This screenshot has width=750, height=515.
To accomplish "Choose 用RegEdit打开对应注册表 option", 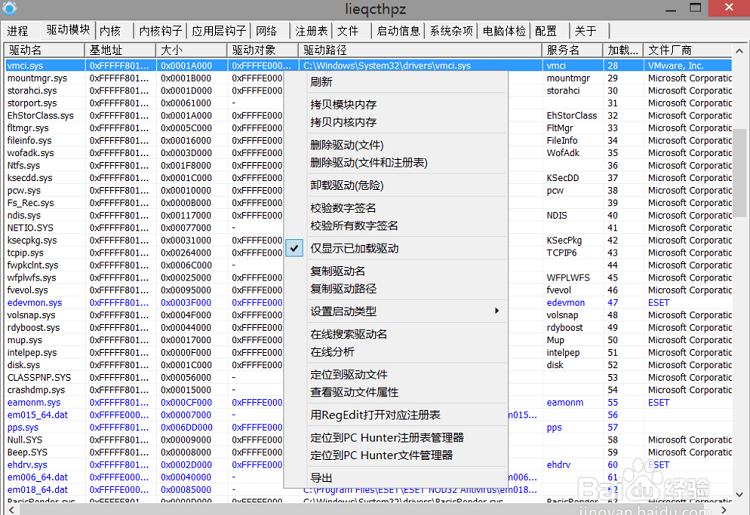I will 375,415.
